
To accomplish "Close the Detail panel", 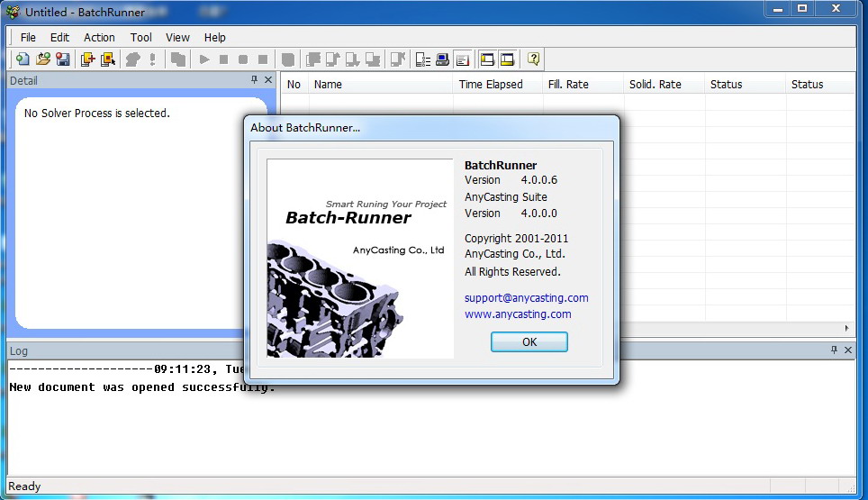I will (268, 80).
